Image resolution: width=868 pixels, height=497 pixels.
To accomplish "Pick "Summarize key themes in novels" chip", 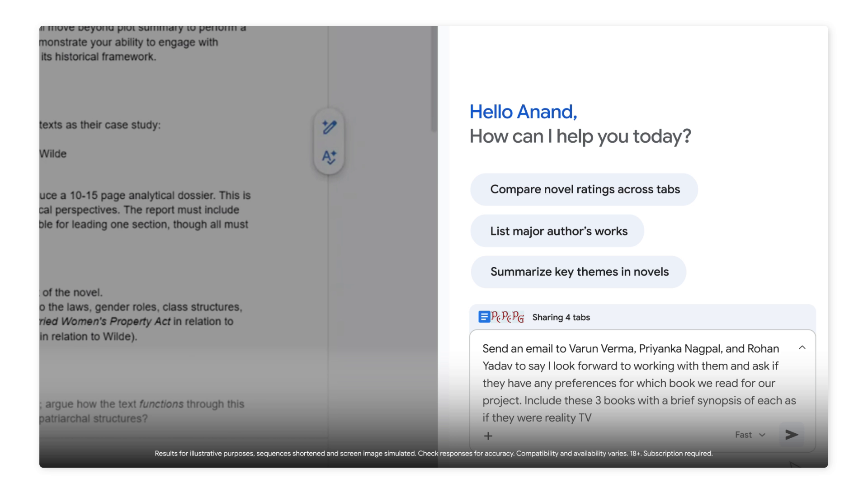I will click(579, 272).
